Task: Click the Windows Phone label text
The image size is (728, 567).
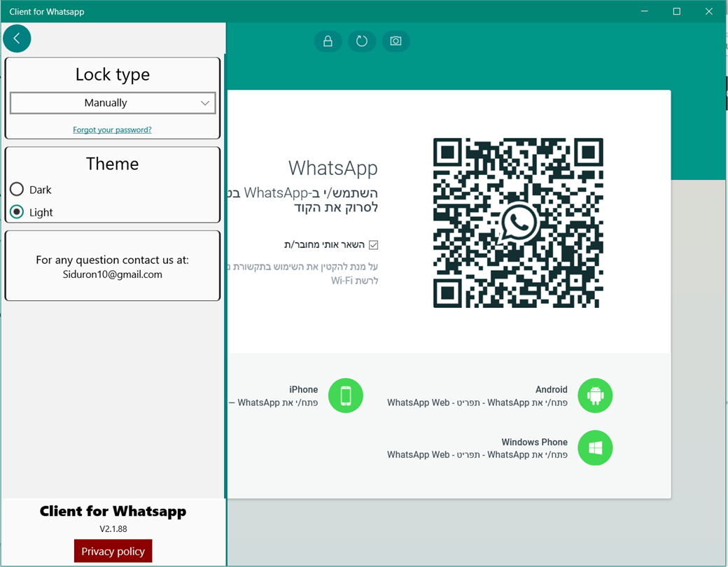Action: coord(534,442)
